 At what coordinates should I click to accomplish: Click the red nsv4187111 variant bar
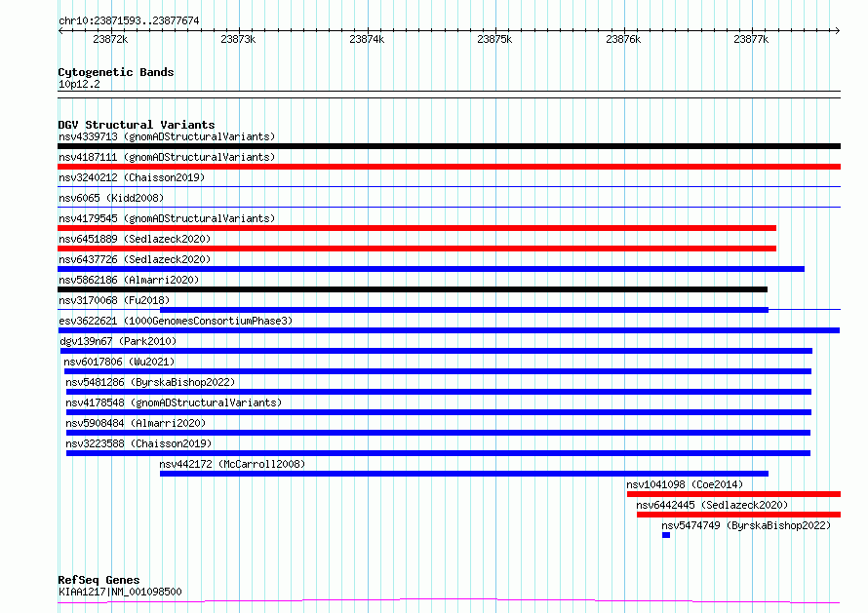tap(449, 167)
